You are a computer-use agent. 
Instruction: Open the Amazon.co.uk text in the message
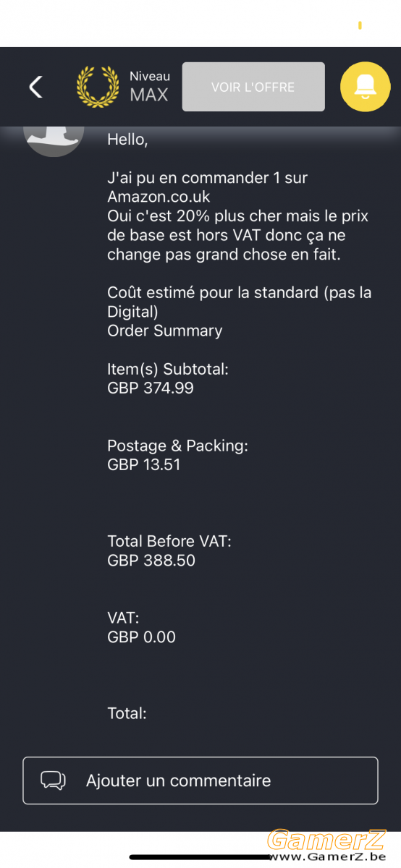click(159, 197)
